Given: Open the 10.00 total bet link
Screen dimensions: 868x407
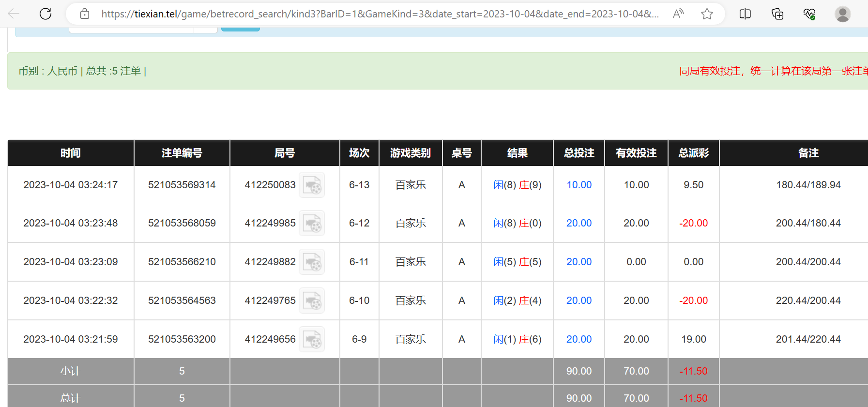Looking at the screenshot, I should pos(579,185).
